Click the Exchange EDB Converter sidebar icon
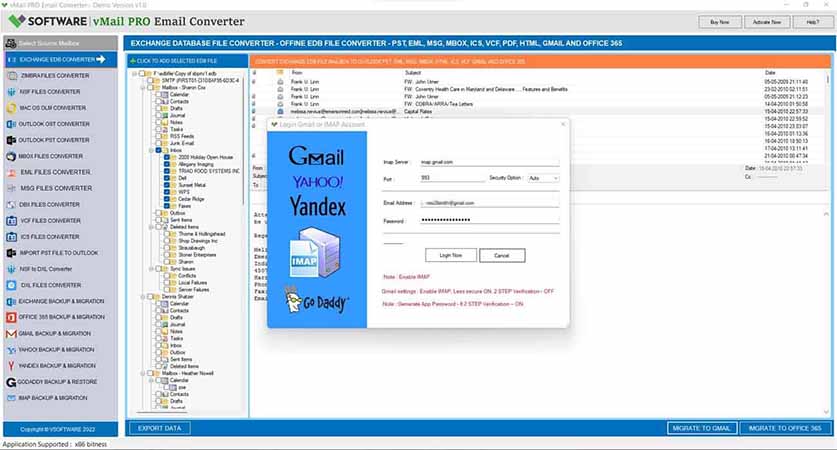The image size is (837, 450). tap(12, 59)
